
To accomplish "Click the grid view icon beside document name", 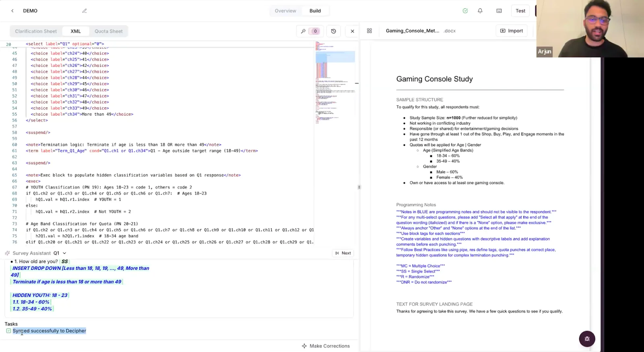I will tap(369, 31).
